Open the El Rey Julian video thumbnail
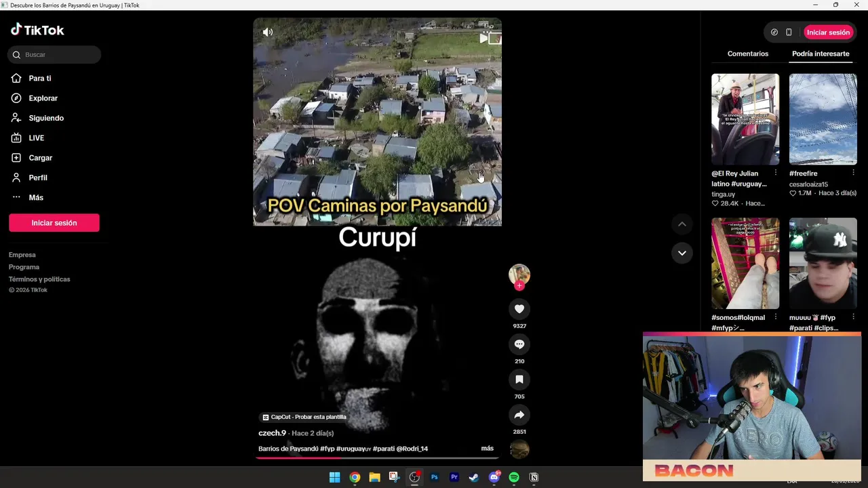The height and width of the screenshot is (488, 868). pos(745,119)
